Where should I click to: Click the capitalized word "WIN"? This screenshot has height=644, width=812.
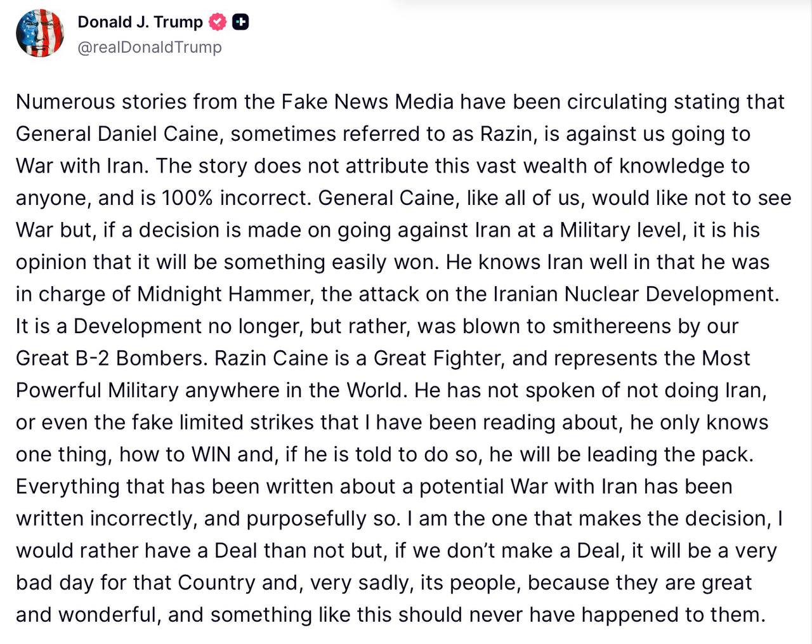211,454
